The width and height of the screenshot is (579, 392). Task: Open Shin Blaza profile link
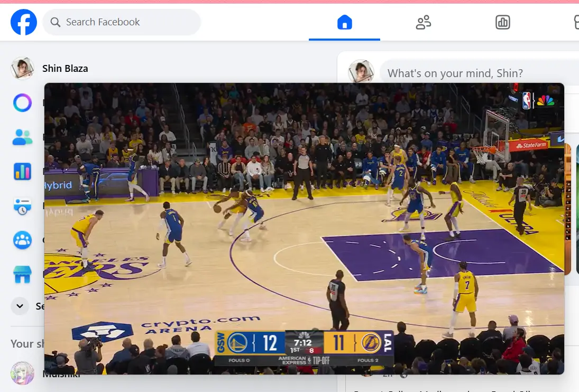pos(65,69)
